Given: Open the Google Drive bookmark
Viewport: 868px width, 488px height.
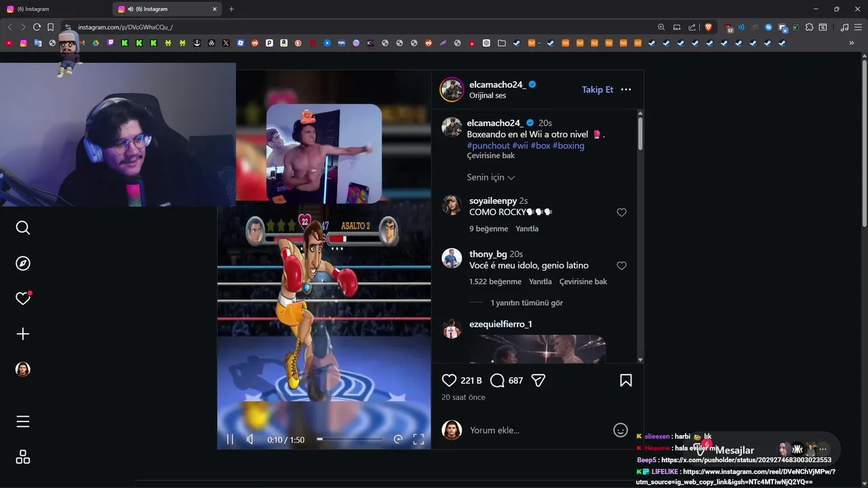Looking at the screenshot, I should [x=96, y=43].
